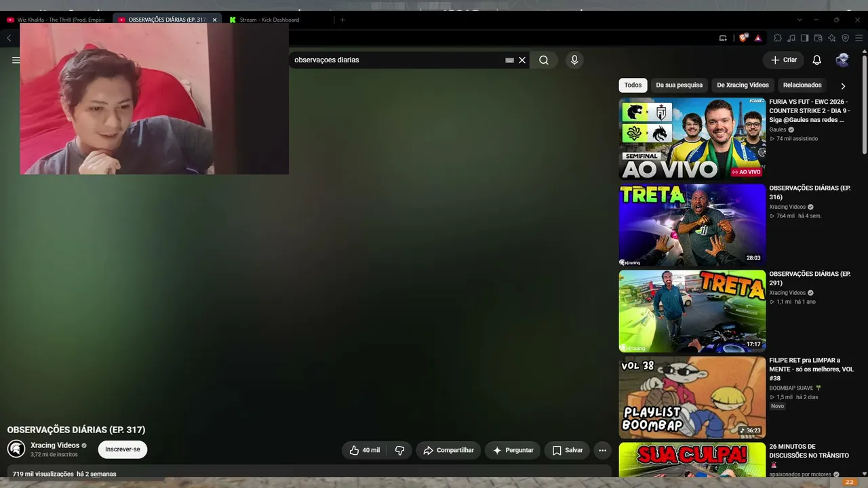Open the Leo AI sparkle icon in toolbar
The image size is (868, 488).
pyautogui.click(x=831, y=38)
